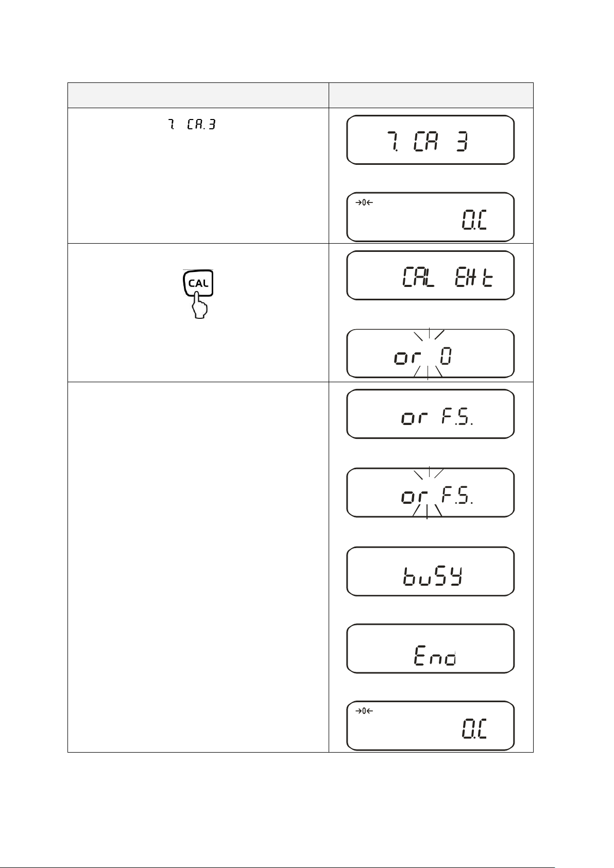Select the 7. CA 3 display panel
The height and width of the screenshot is (868, 614).
click(x=431, y=140)
